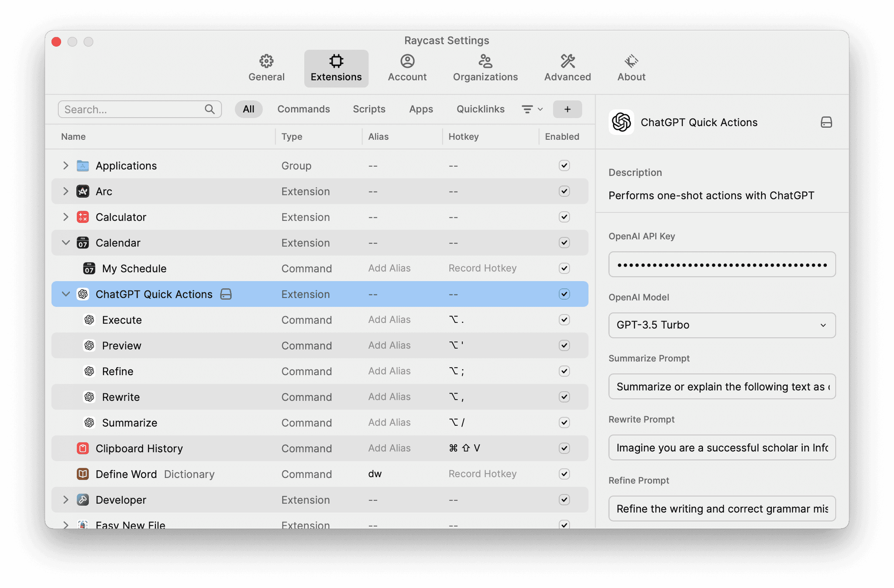Toggle the Calendar extension enabled checkbox

[563, 242]
